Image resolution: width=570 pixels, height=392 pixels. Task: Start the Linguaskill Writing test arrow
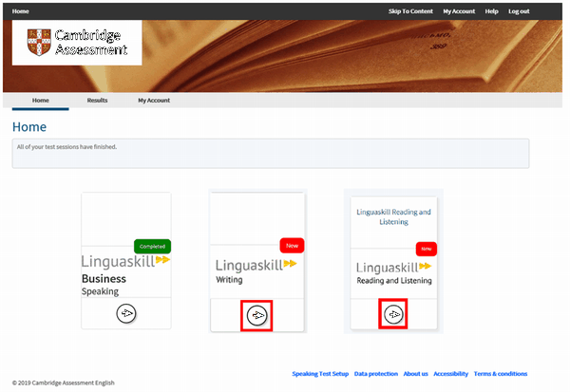coord(257,316)
